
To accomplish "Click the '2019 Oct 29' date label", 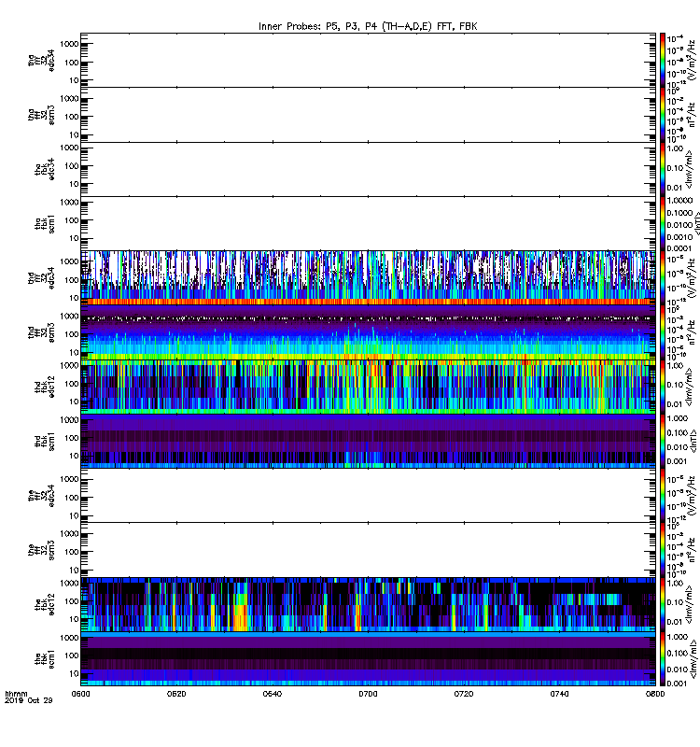I will click(29, 700).
